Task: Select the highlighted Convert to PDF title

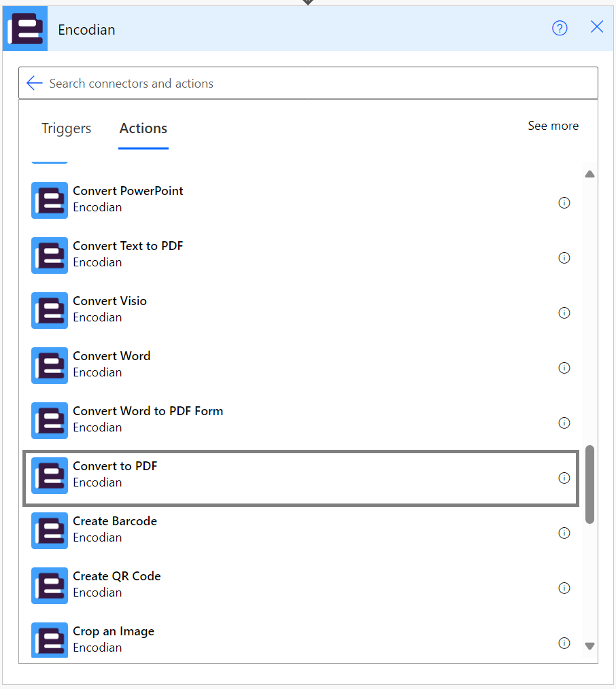Action: [x=115, y=465]
